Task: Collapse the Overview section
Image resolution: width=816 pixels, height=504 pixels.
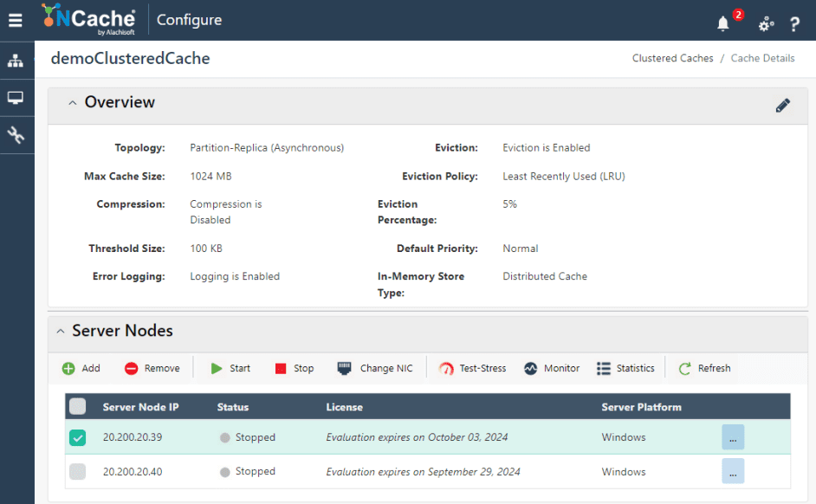Action: tap(73, 103)
